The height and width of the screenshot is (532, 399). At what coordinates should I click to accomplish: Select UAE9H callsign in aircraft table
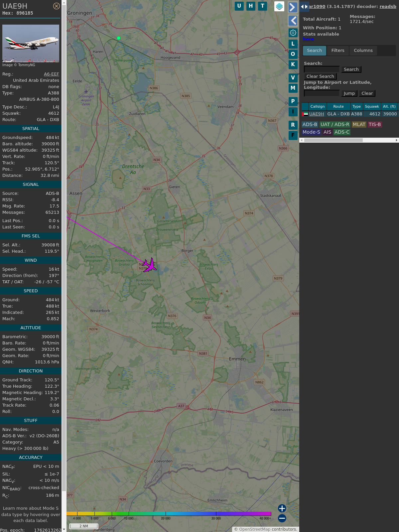point(317,114)
